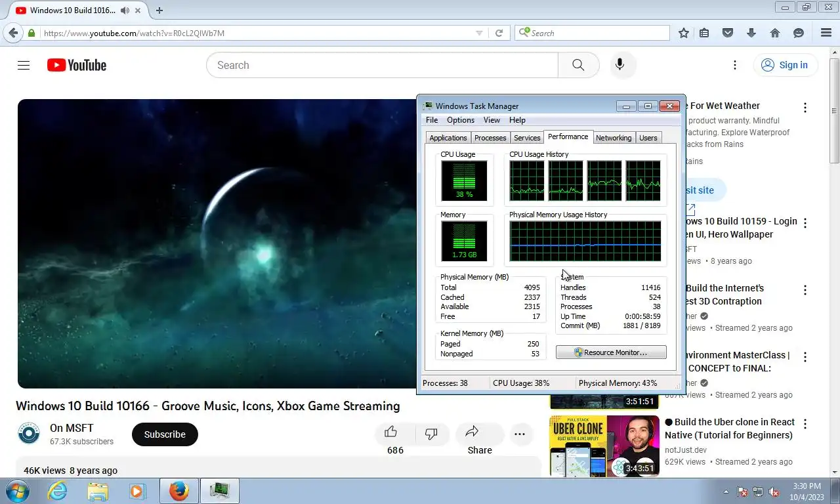Show bookmarks list icon in Firefox

[x=704, y=33]
